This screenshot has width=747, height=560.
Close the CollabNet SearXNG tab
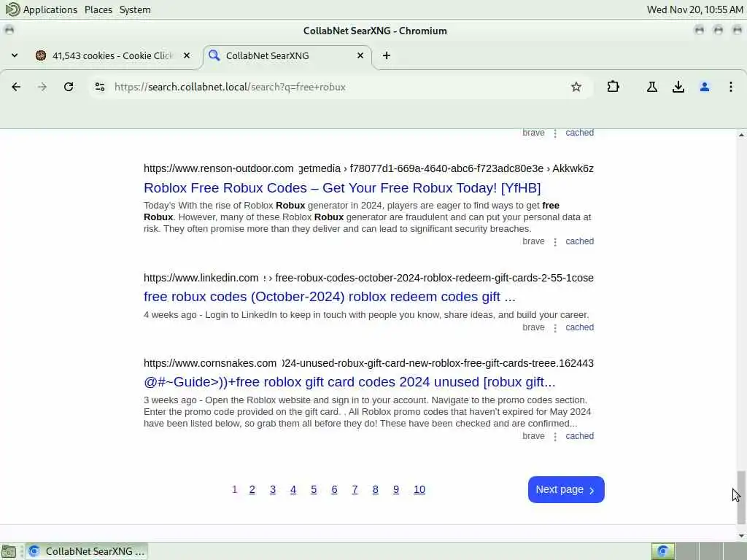click(x=360, y=55)
